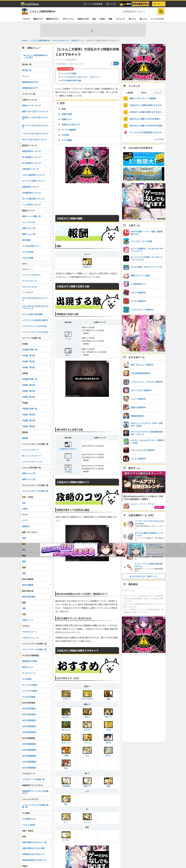This screenshot has height=868, width=186.
Task: Expand スレッド sidebar menu row
Action: click(x=37, y=76)
